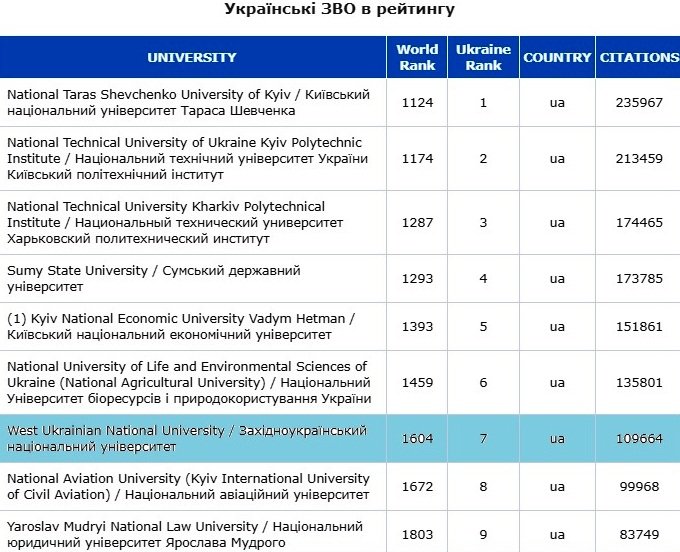
Task: Select citations value 135801
Action: [x=639, y=383]
